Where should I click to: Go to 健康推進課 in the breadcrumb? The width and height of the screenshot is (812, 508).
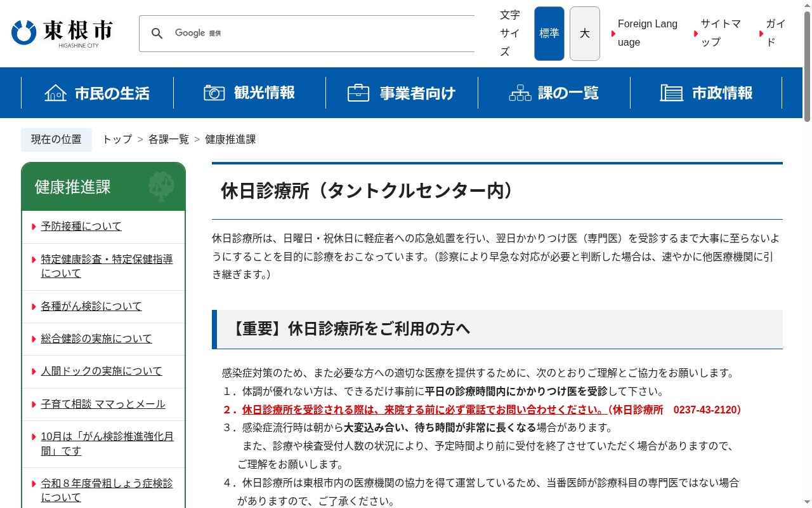(230, 139)
